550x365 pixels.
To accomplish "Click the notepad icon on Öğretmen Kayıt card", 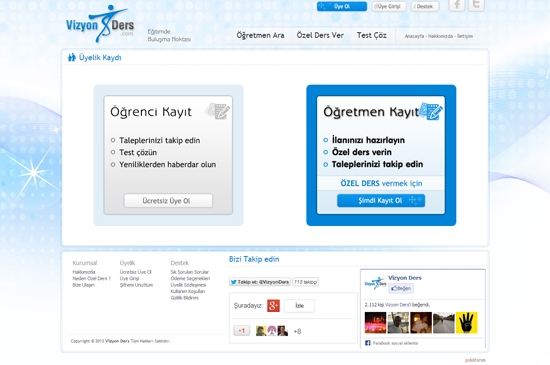I will [x=431, y=111].
